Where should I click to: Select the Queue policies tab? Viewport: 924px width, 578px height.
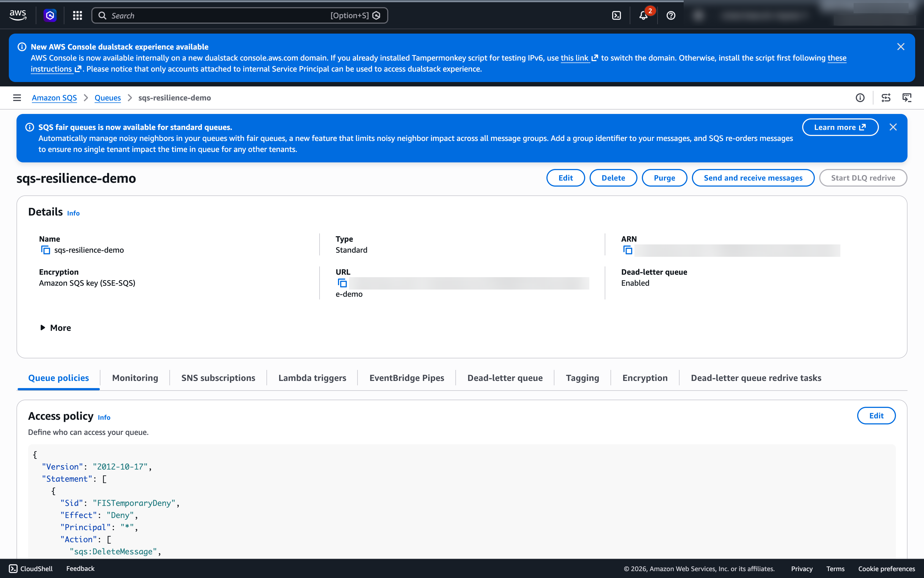coord(58,378)
